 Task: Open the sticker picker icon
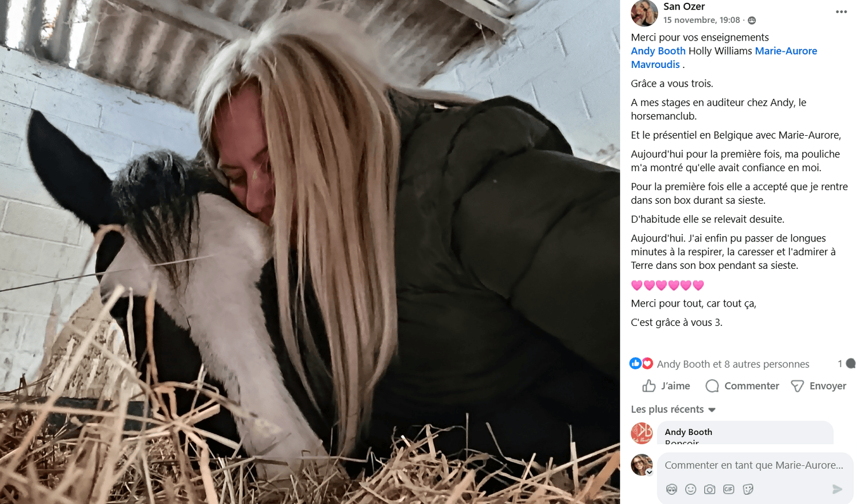pos(748,489)
